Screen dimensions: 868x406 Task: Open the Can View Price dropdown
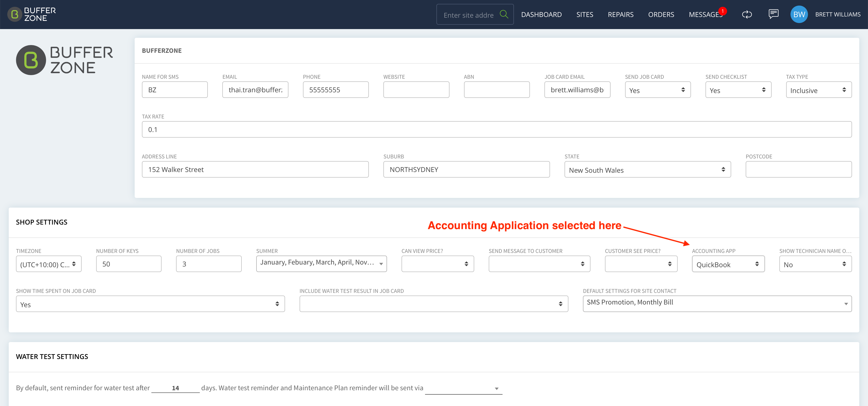pyautogui.click(x=438, y=264)
